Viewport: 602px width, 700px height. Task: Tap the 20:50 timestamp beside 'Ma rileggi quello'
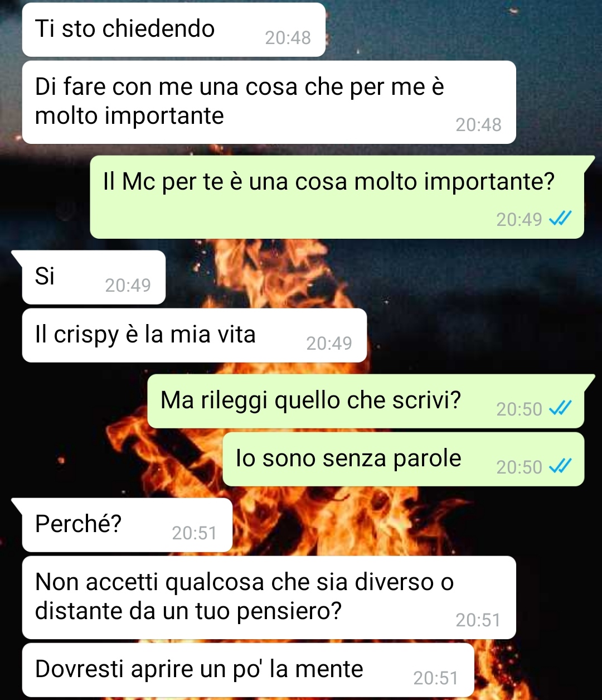[x=519, y=409]
